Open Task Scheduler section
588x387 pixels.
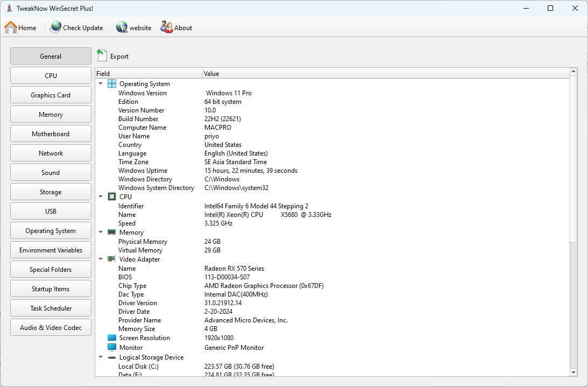point(51,308)
